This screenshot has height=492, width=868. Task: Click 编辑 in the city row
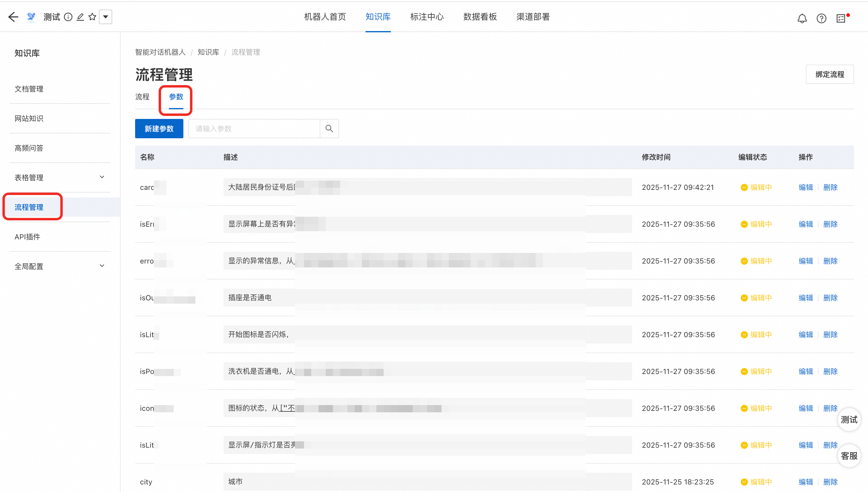click(806, 482)
